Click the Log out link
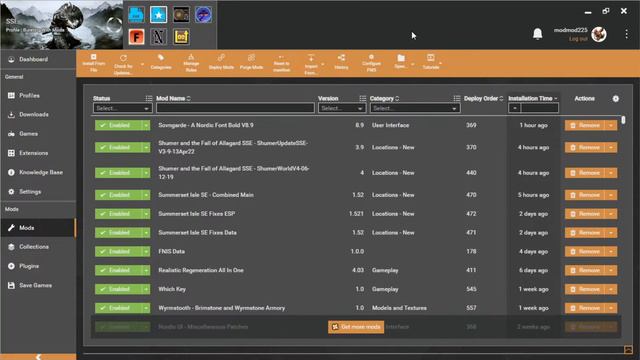The width and height of the screenshot is (640, 360). [x=578, y=39]
